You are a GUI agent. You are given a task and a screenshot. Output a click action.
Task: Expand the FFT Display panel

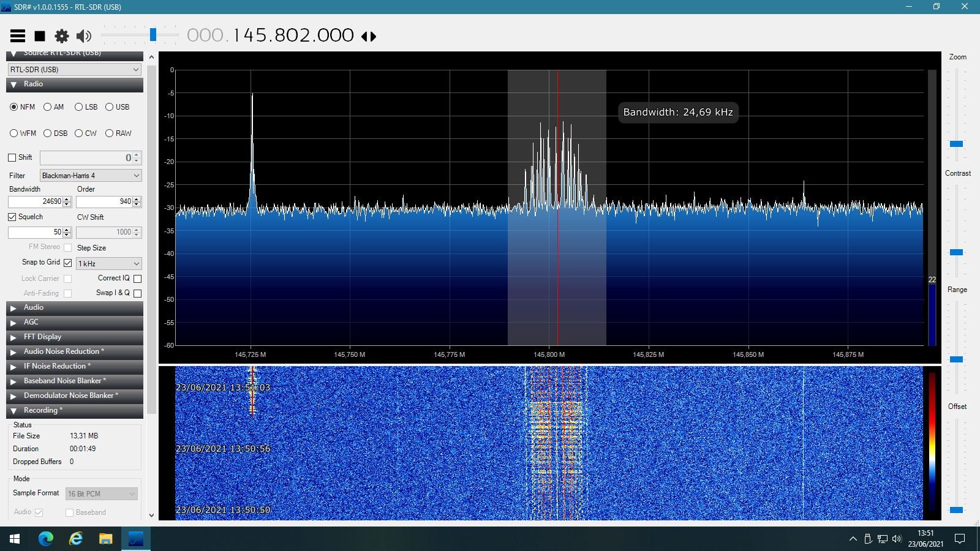tap(75, 337)
